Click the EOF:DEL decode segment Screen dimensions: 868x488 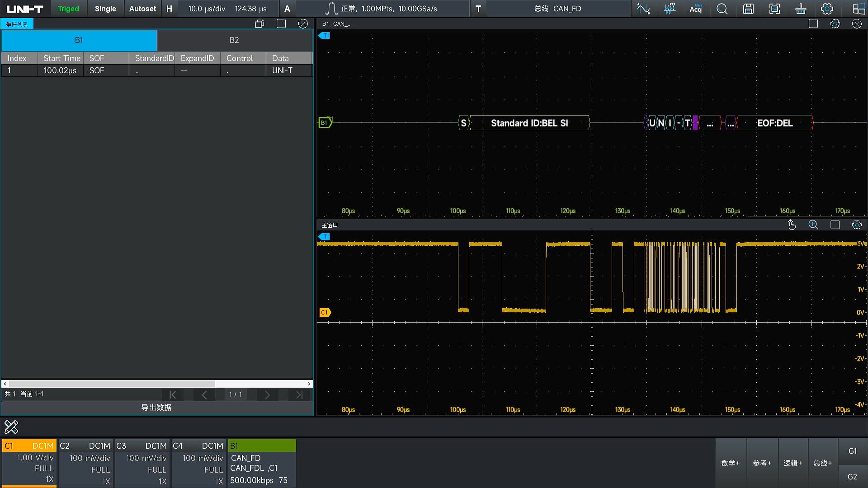[x=775, y=123]
